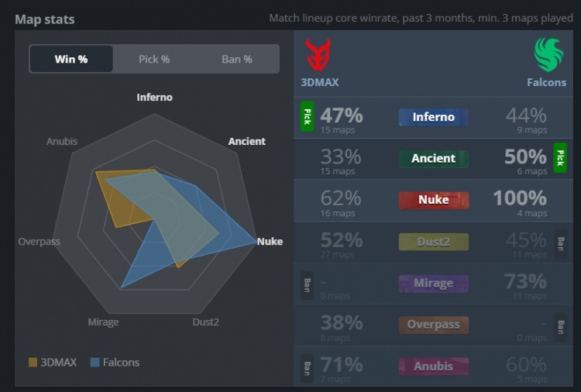581x392 pixels.
Task: Click the green Pick tag beside Ancient
Action: point(561,158)
